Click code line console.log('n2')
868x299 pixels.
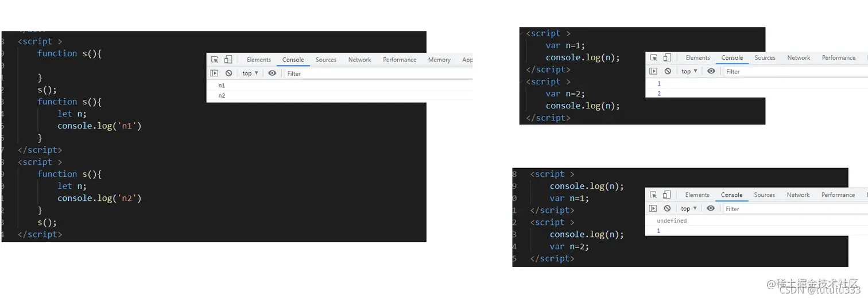pyautogui.click(x=99, y=198)
